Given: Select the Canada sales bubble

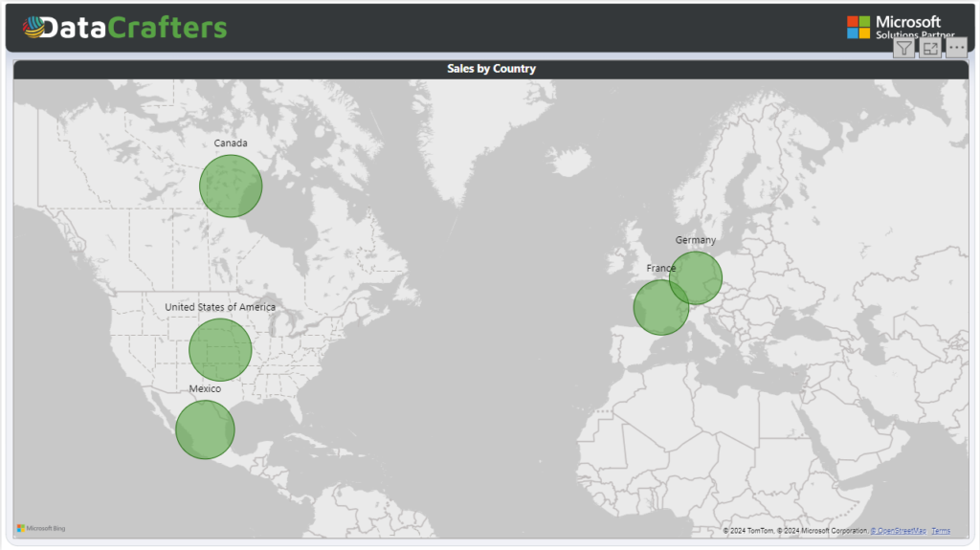Looking at the screenshot, I should pyautogui.click(x=231, y=187).
